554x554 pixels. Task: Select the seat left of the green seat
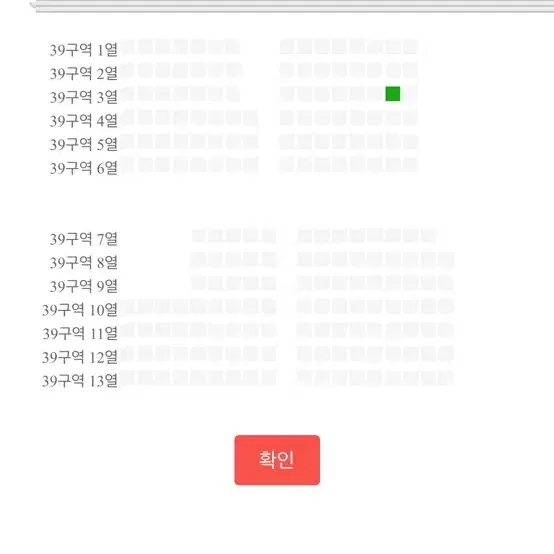click(x=375, y=94)
